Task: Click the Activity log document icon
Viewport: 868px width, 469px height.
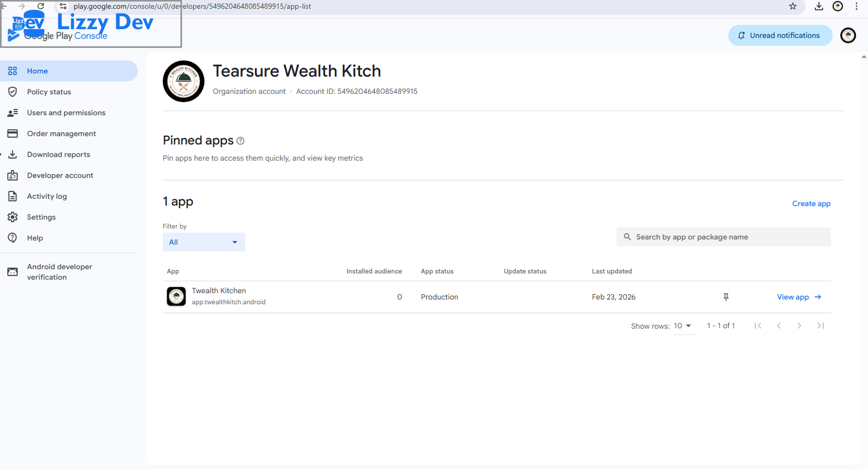Action: tap(12, 197)
